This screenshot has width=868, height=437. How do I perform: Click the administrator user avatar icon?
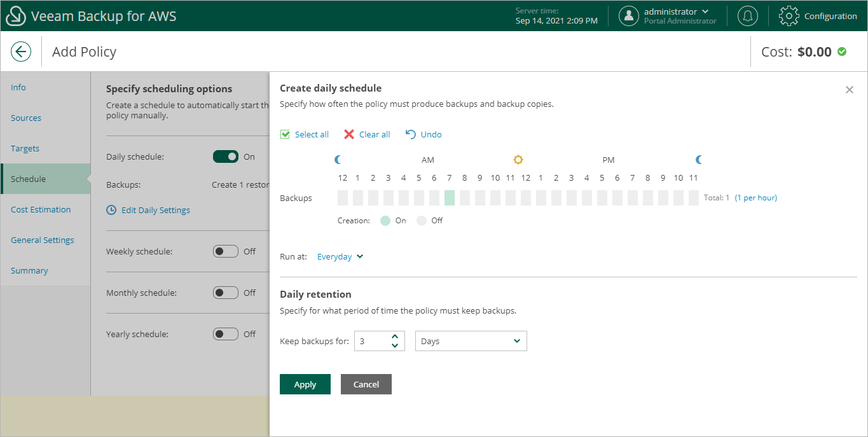[x=629, y=16]
